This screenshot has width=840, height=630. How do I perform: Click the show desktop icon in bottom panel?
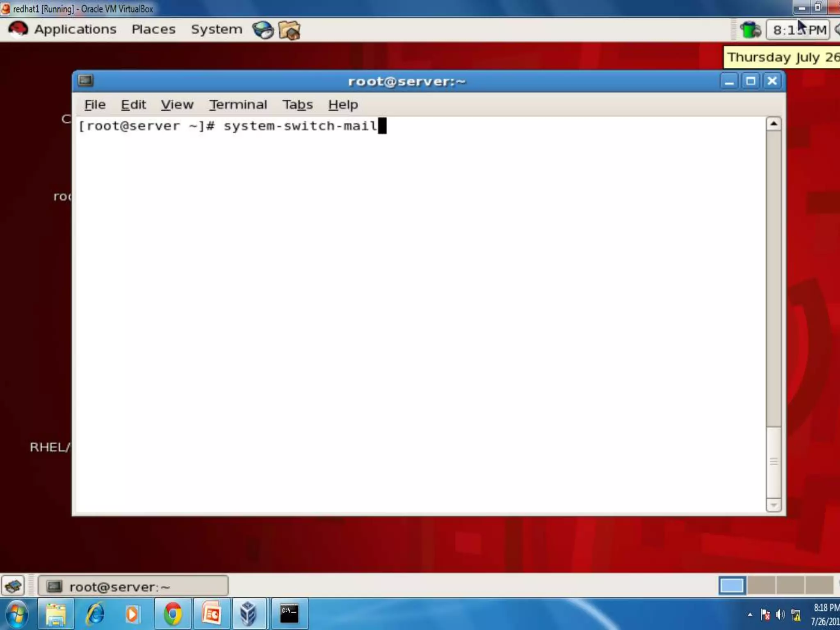pyautogui.click(x=13, y=586)
